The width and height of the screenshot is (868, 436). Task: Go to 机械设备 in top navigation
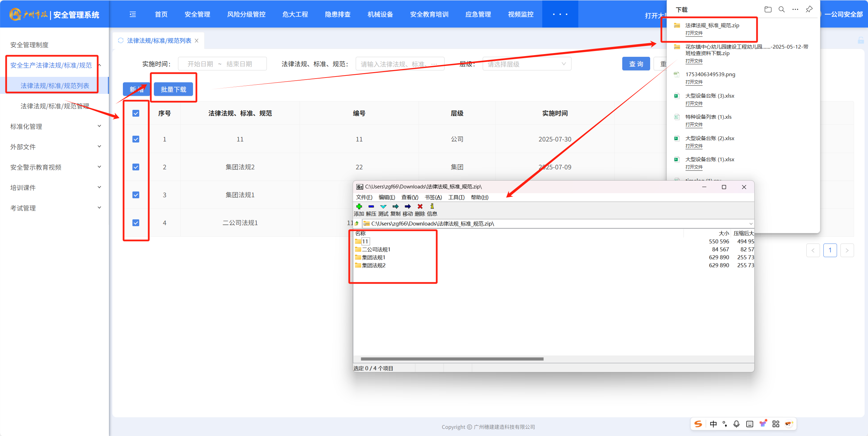[380, 14]
